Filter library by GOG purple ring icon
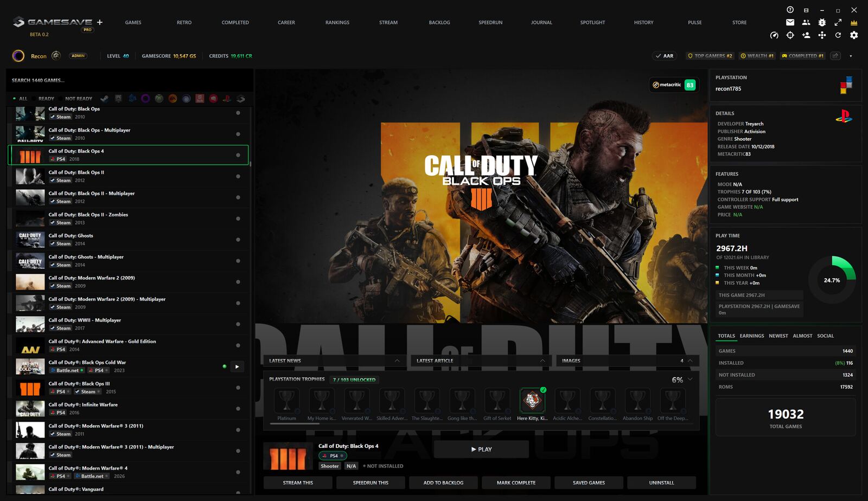Screen dimensions: 868x501 point(145,99)
